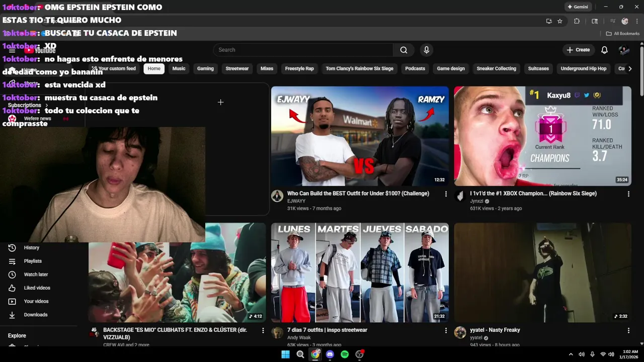Open YouTube notifications bell

pos(604,50)
